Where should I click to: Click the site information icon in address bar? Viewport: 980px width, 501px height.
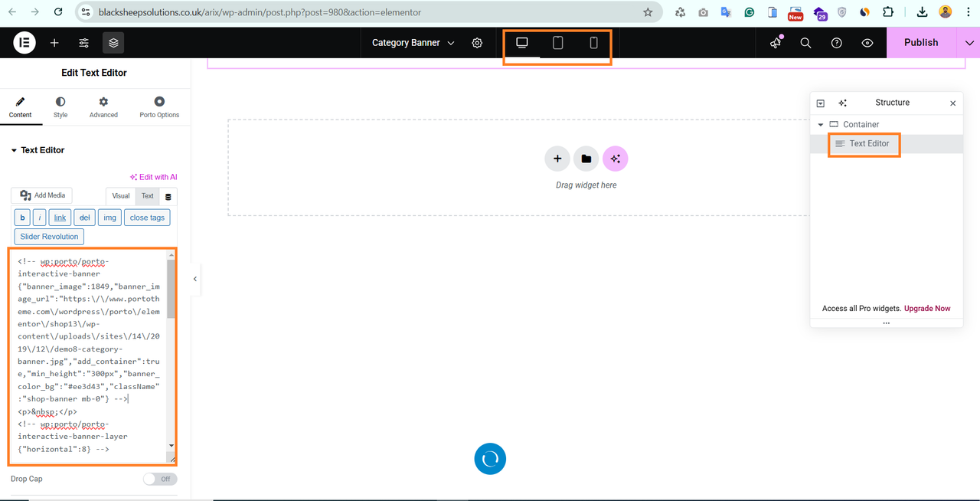pos(86,12)
